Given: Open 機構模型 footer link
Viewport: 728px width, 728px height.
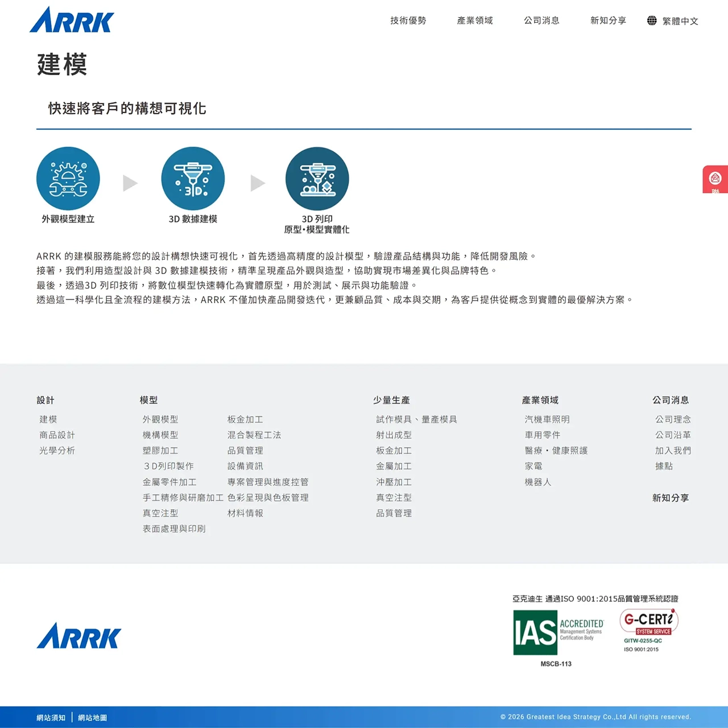Looking at the screenshot, I should 160,435.
